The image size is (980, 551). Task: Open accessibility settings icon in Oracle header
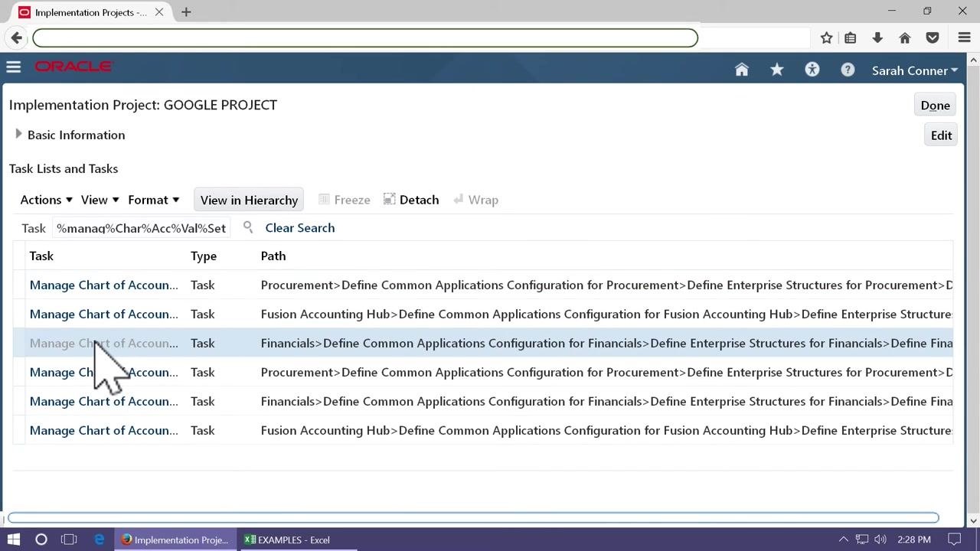coord(812,70)
